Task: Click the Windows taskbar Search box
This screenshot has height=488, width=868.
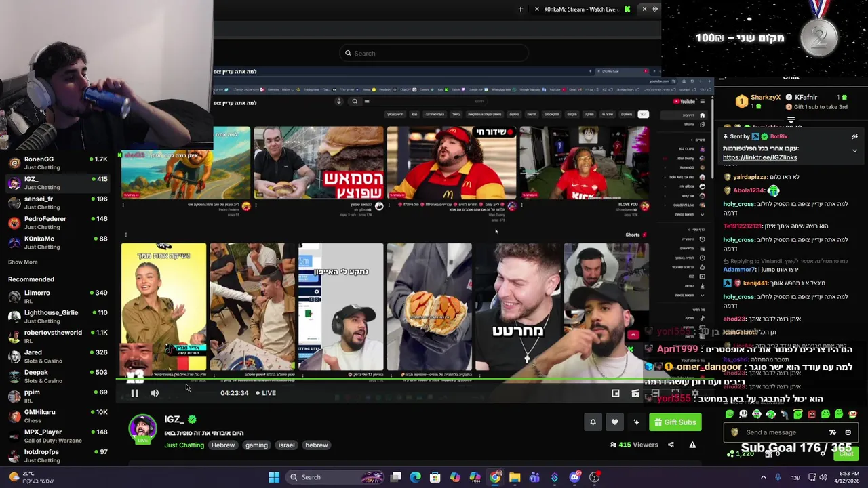Action: pos(335,477)
